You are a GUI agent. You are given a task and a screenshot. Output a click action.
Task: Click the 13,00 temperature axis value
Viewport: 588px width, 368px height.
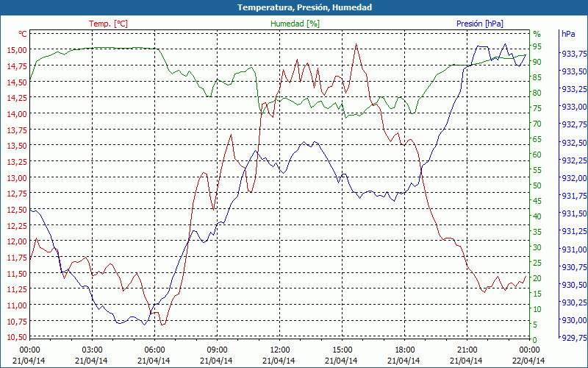coord(17,177)
